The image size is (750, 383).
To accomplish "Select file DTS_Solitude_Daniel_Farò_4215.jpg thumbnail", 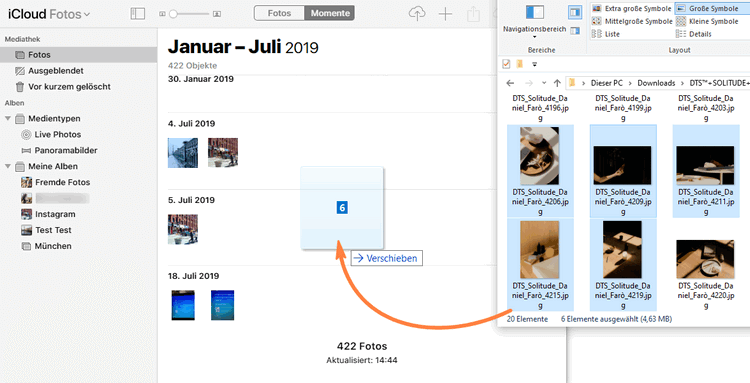I will click(x=540, y=250).
